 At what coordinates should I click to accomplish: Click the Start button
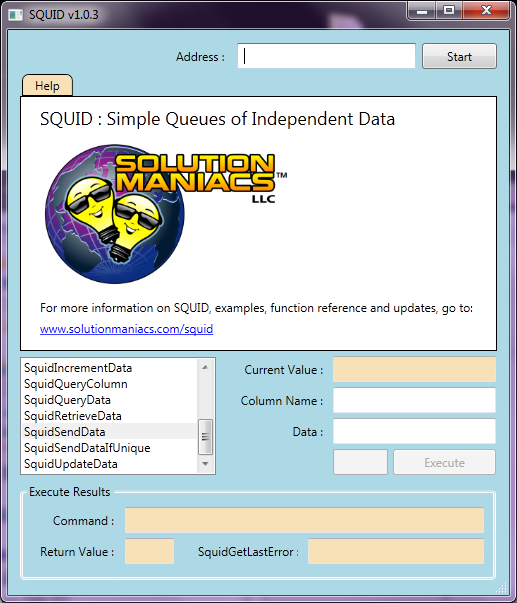point(459,57)
